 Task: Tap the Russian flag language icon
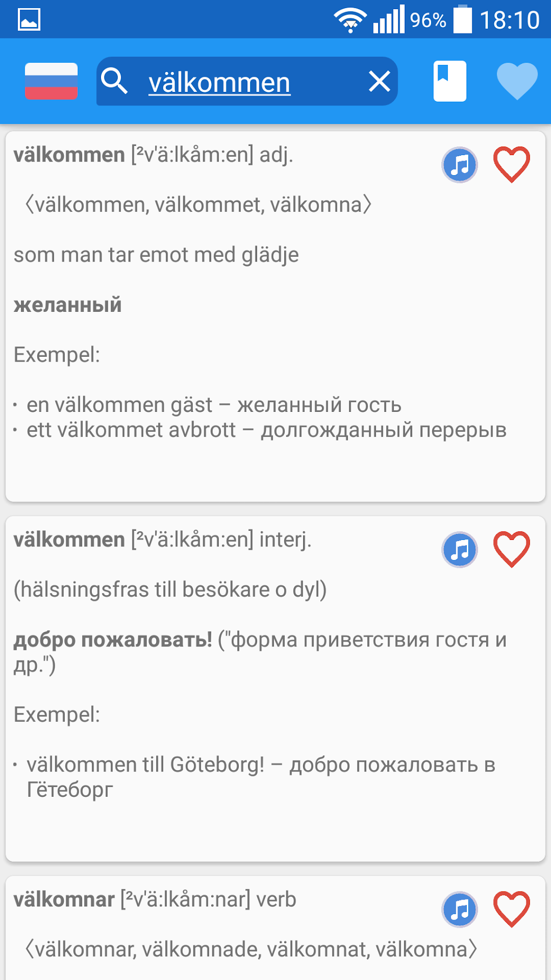(x=51, y=82)
